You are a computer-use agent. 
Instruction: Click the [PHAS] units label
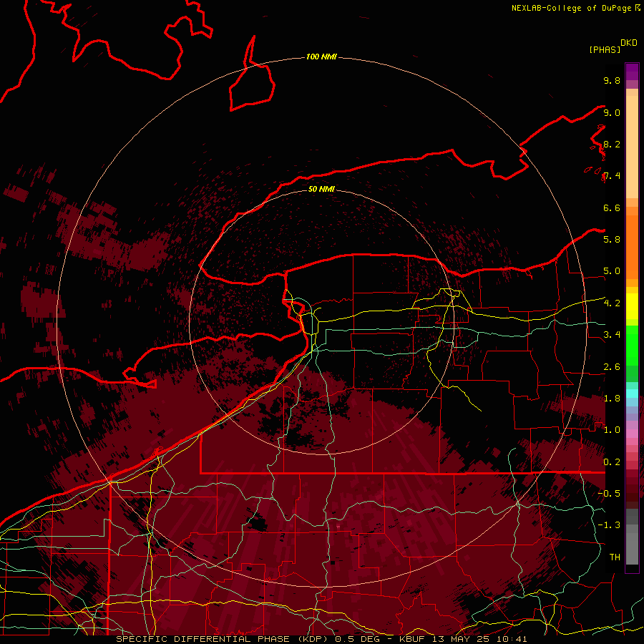[x=605, y=49]
